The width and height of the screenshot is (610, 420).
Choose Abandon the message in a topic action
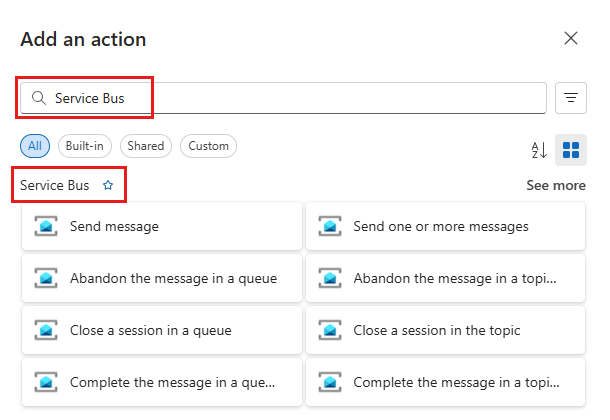click(453, 279)
